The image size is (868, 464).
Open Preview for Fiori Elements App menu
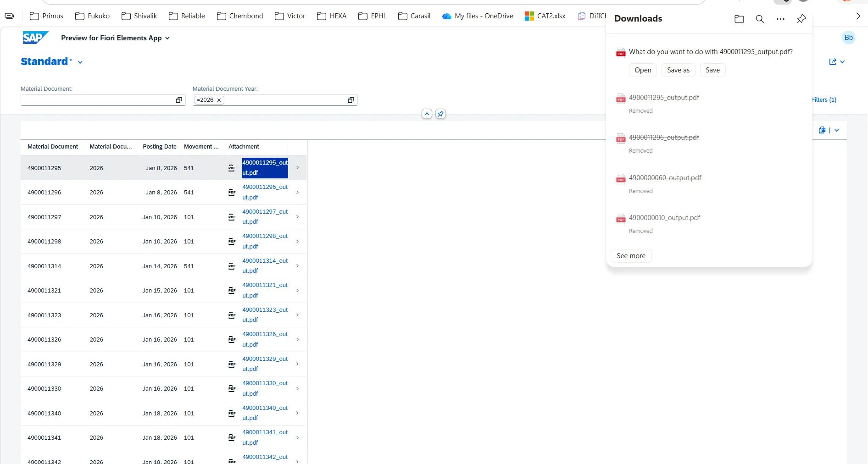click(x=115, y=38)
